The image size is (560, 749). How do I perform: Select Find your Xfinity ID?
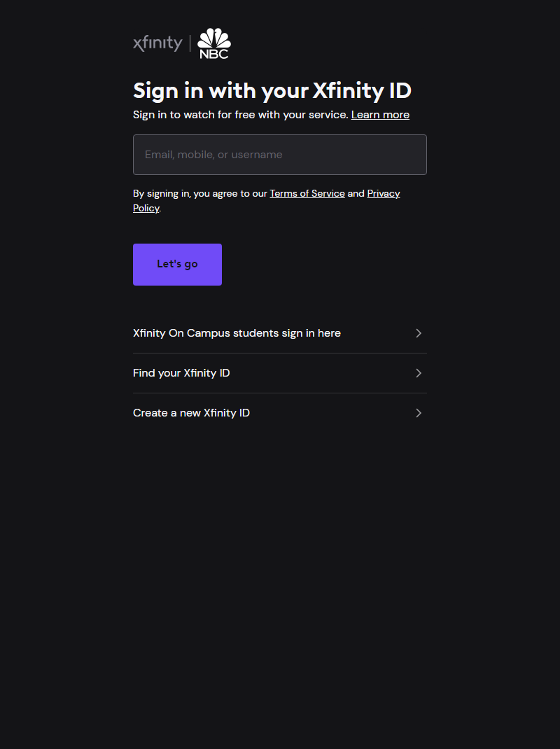pyautogui.click(x=181, y=373)
